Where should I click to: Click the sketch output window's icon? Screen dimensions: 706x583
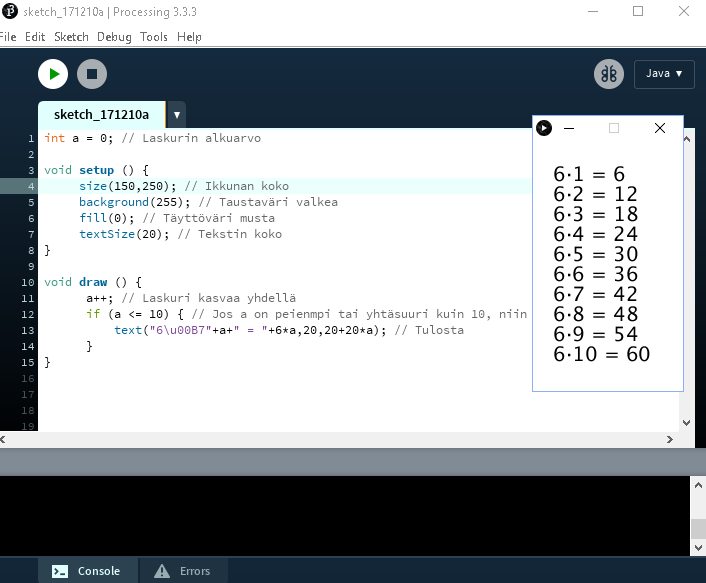pyautogui.click(x=544, y=128)
